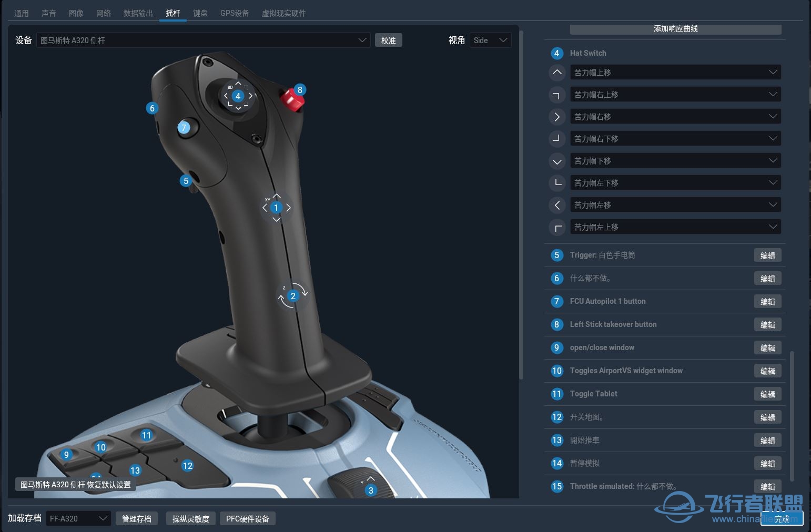Image resolution: width=811 pixels, height=532 pixels.
Task: Open the 苦力帽右上移 dropdown
Action: (675, 95)
